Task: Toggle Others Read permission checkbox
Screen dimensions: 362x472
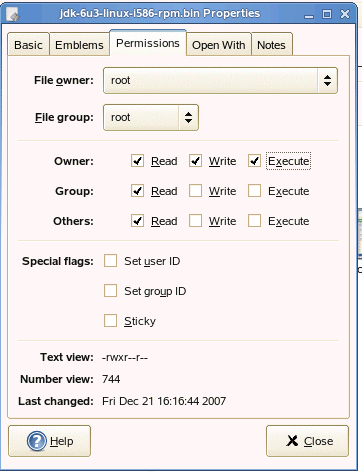Action: pos(137,221)
